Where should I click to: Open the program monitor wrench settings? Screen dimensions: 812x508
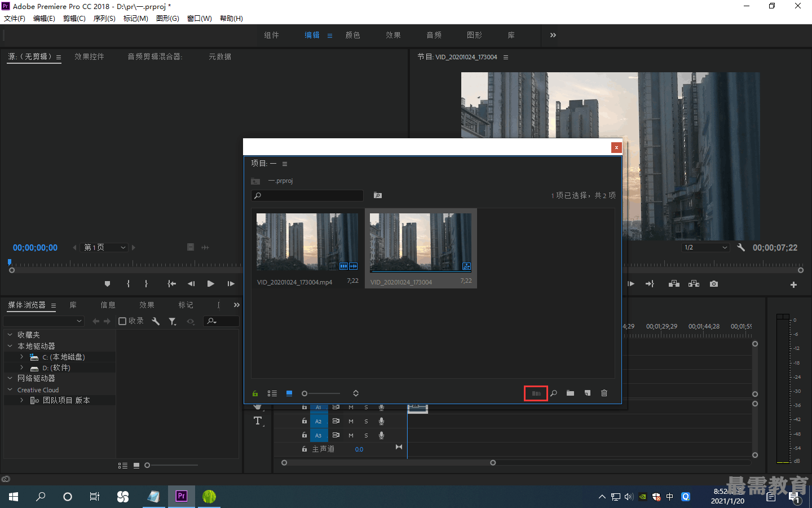[x=741, y=247]
